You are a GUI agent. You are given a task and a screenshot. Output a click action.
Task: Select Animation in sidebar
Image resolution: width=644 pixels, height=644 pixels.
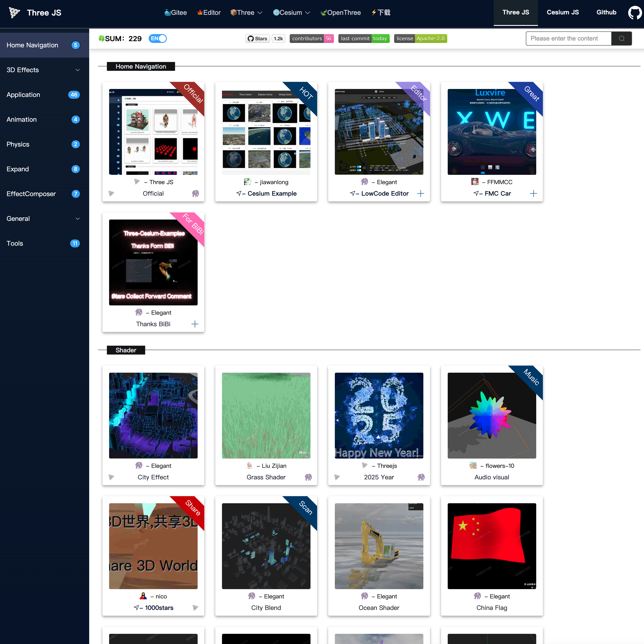(44, 119)
